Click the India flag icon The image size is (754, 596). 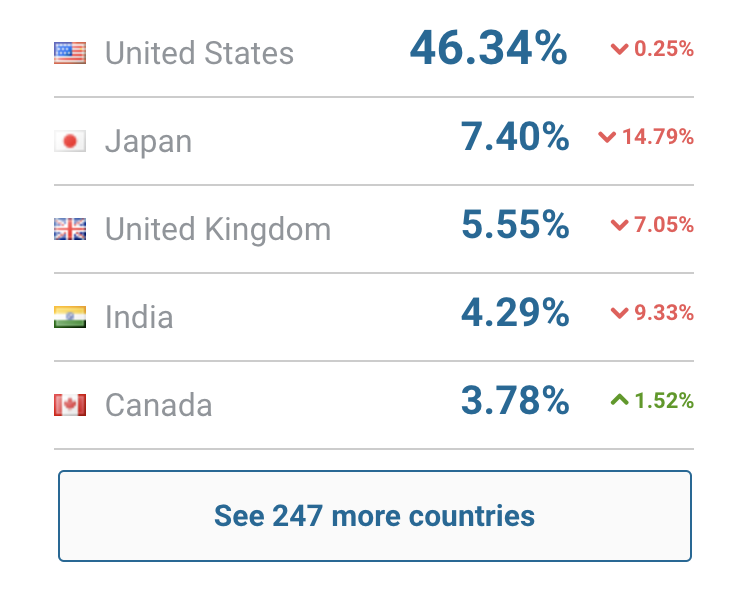pyautogui.click(x=70, y=317)
